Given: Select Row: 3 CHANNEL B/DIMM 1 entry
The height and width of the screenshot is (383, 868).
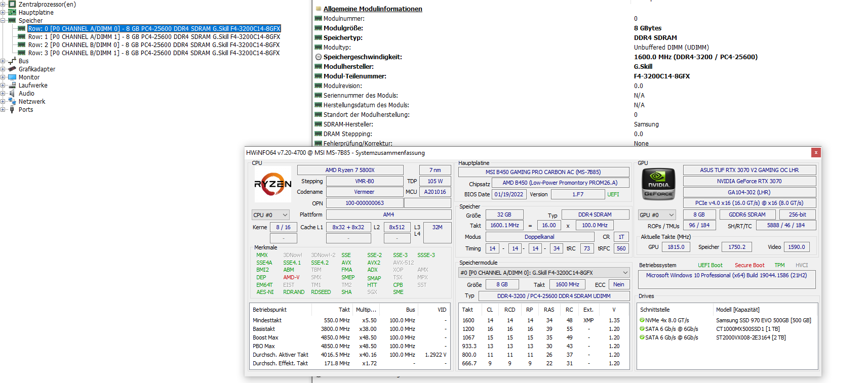Looking at the screenshot, I should point(154,53).
